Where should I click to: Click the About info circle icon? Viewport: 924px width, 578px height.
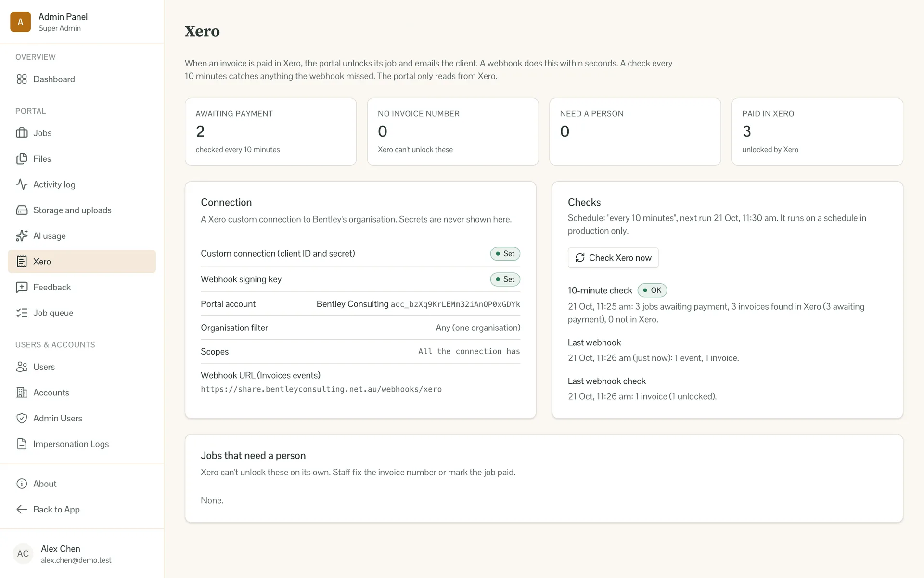click(22, 484)
